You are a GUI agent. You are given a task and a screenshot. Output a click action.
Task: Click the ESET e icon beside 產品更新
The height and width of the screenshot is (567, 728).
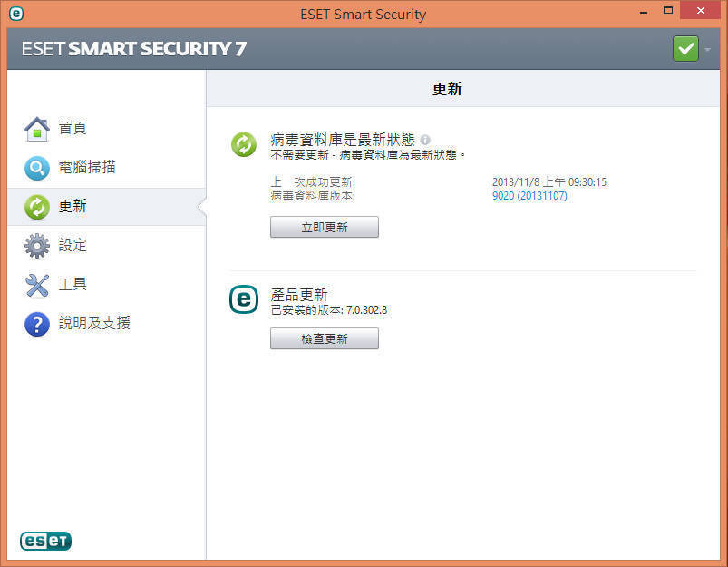(244, 299)
